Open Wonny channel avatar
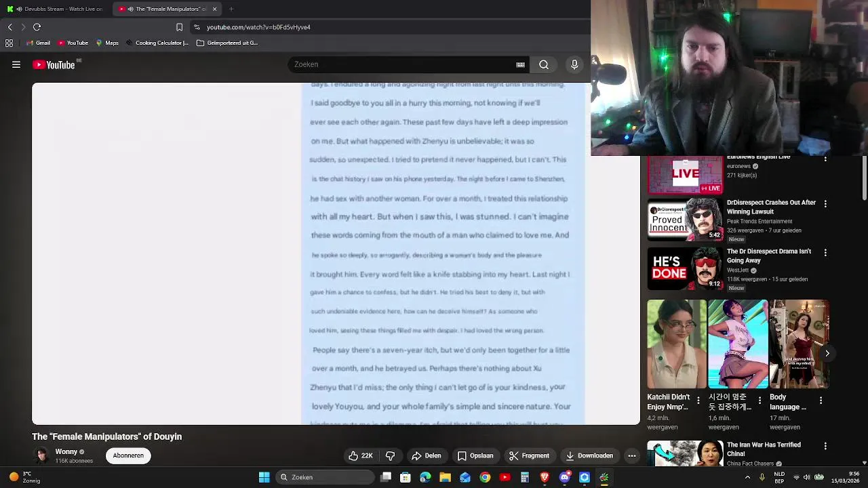This screenshot has height=488, width=868. (x=42, y=455)
